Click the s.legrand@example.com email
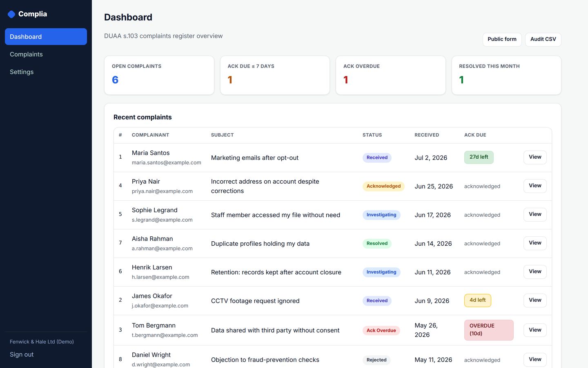 [162, 220]
